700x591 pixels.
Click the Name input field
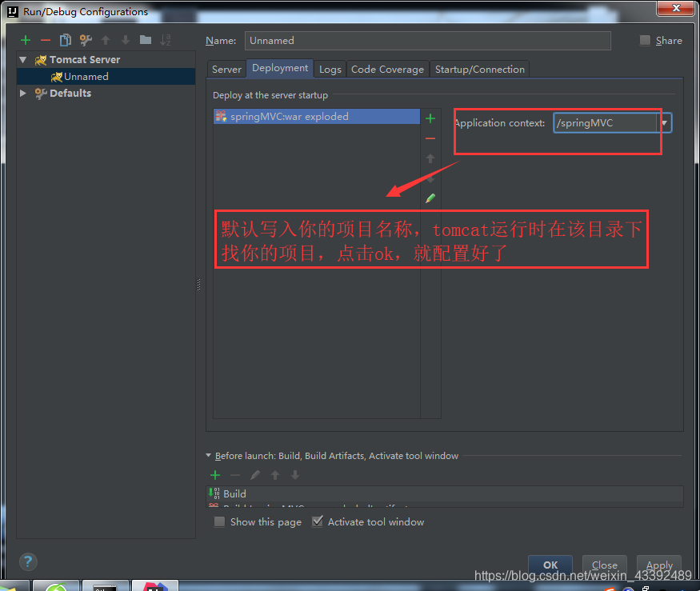coord(428,41)
